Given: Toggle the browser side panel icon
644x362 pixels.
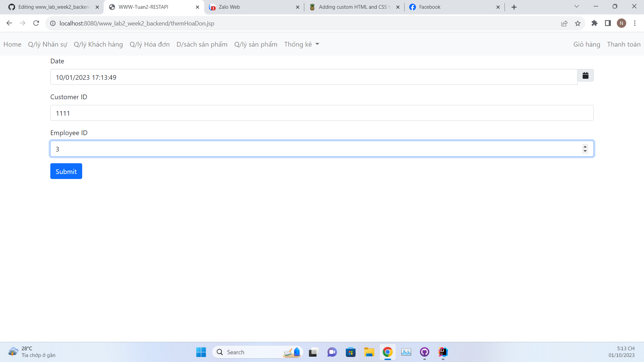Looking at the screenshot, I should pyautogui.click(x=608, y=23).
